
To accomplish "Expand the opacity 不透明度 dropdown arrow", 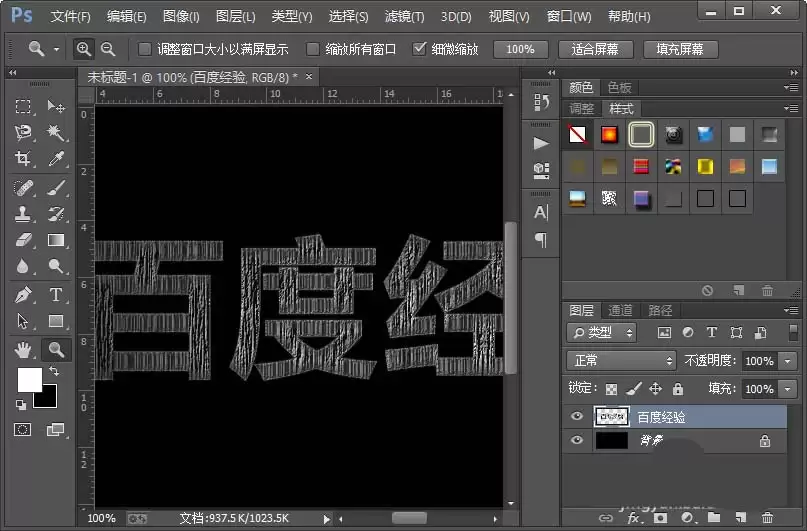I will point(787,361).
